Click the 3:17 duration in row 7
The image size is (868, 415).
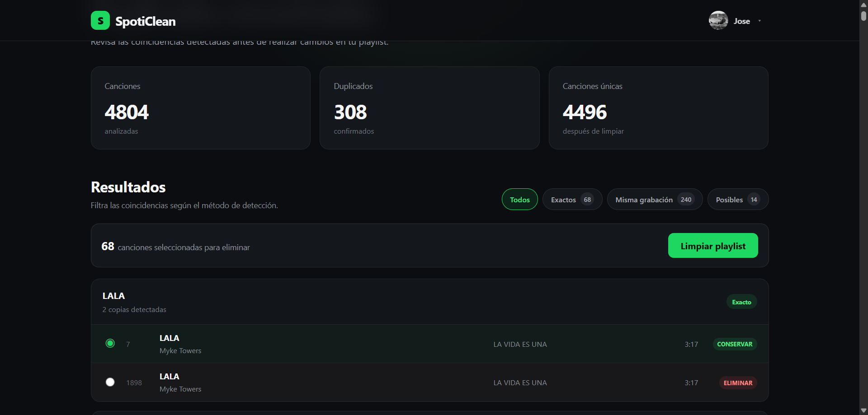pyautogui.click(x=691, y=344)
